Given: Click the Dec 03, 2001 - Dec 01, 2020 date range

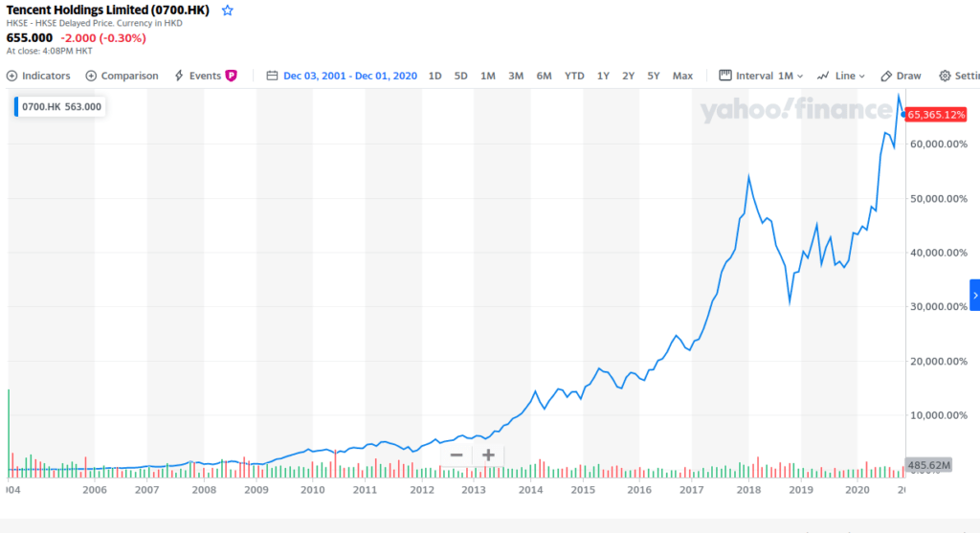Looking at the screenshot, I should (350, 76).
